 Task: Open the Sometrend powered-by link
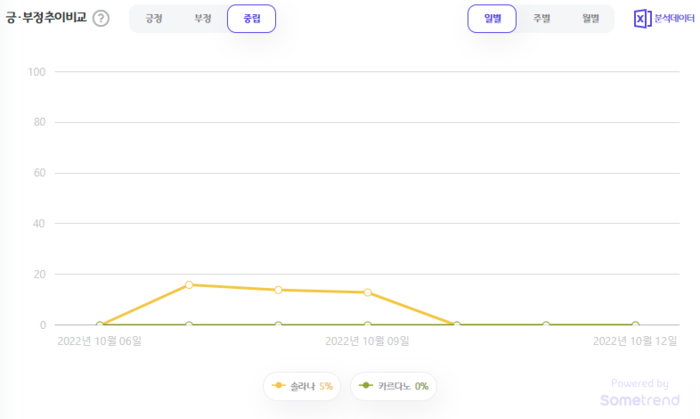click(x=640, y=393)
